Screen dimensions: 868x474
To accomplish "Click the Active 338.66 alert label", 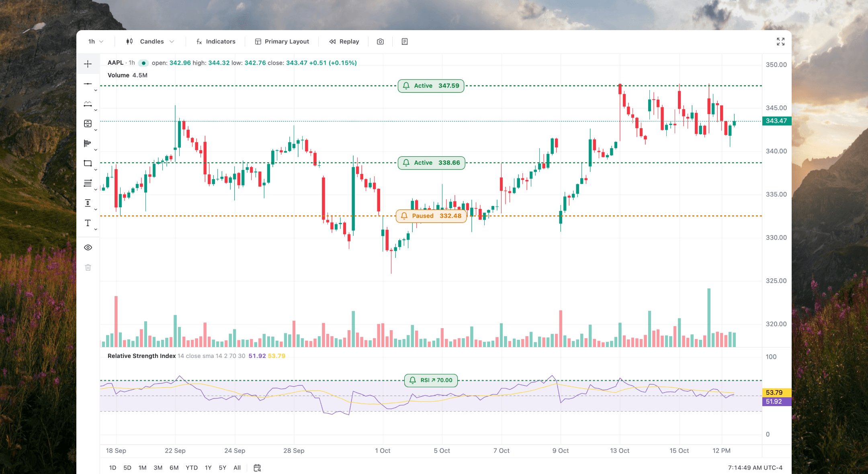I will click(431, 163).
